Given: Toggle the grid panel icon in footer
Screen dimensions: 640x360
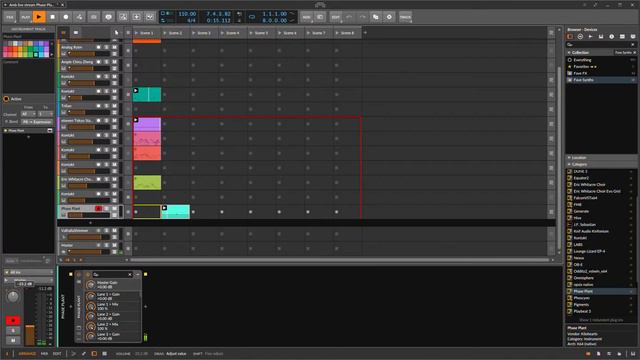Looking at the screenshot, I should (x=104, y=354).
